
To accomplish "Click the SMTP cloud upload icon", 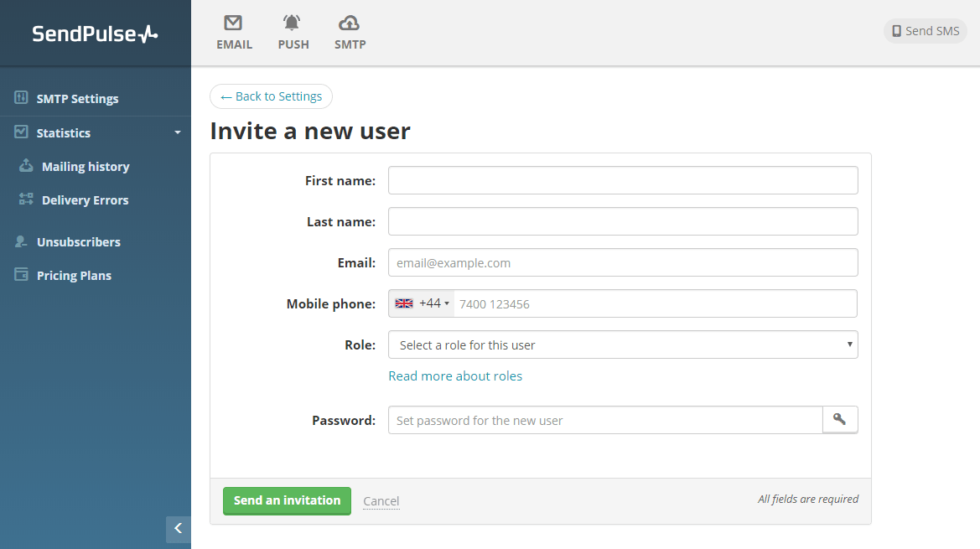I will (x=349, y=23).
